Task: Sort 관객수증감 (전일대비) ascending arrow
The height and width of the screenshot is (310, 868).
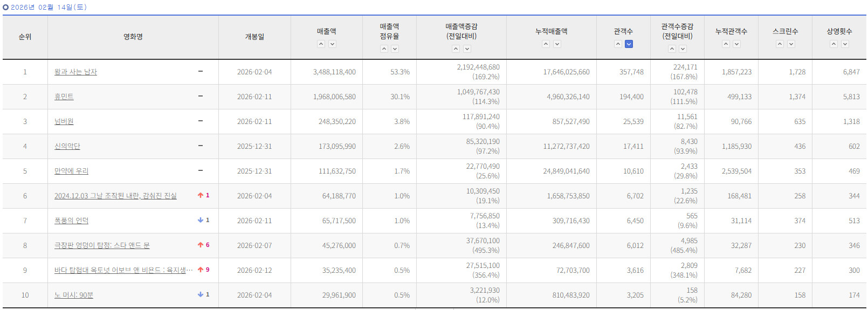Action: [x=672, y=49]
